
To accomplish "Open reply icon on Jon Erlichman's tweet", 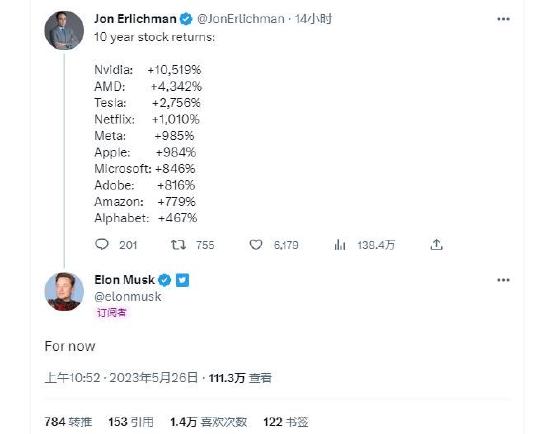I will point(102,244).
